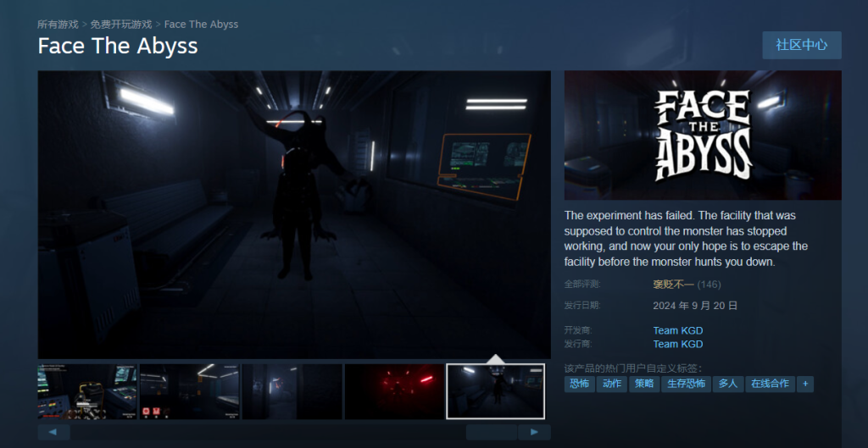The height and width of the screenshot is (448, 868).
Task: Click the review count (146)
Action: point(709,285)
